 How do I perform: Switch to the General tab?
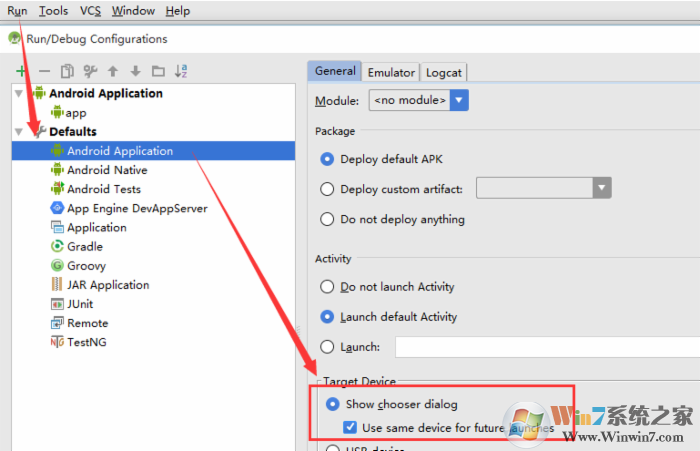click(335, 71)
